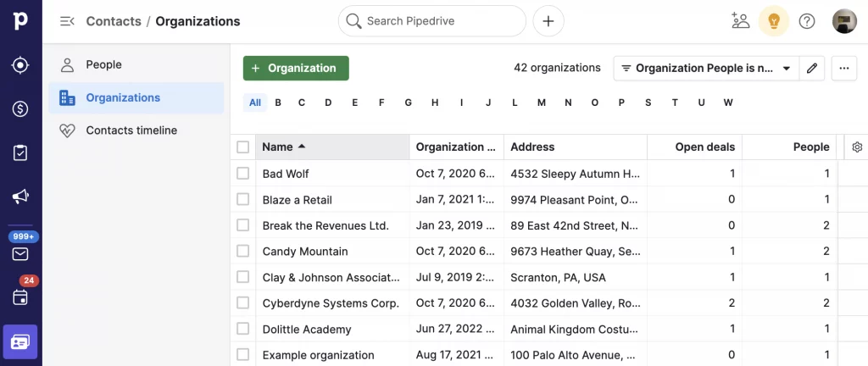The image size is (868, 366).
Task: Select the Bad Wolf row checkbox
Action: (243, 173)
